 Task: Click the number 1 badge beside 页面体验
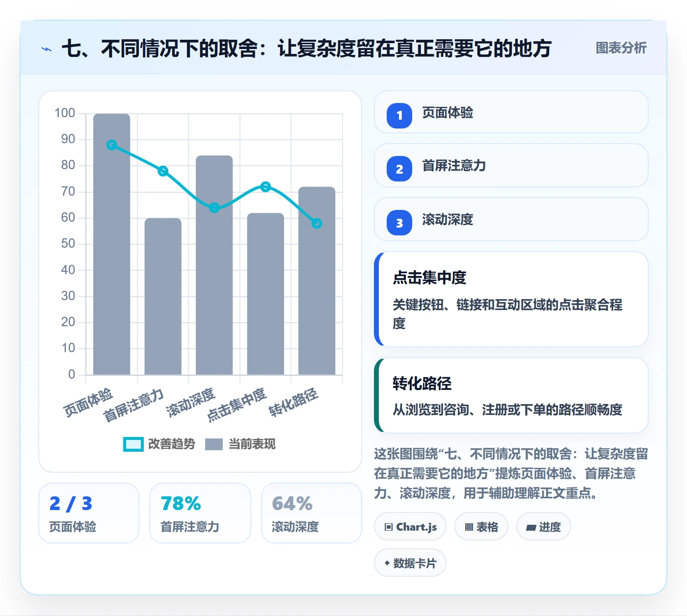pos(399,115)
